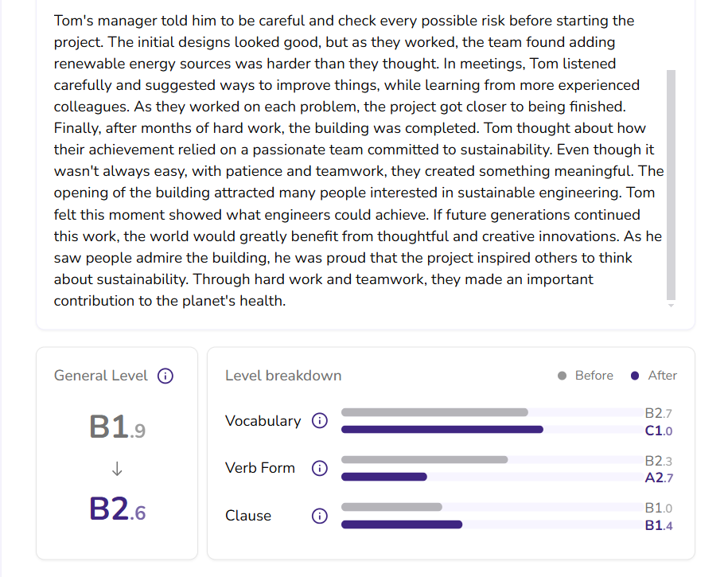
Task: Click the Level breakdown heading
Action: point(283,376)
